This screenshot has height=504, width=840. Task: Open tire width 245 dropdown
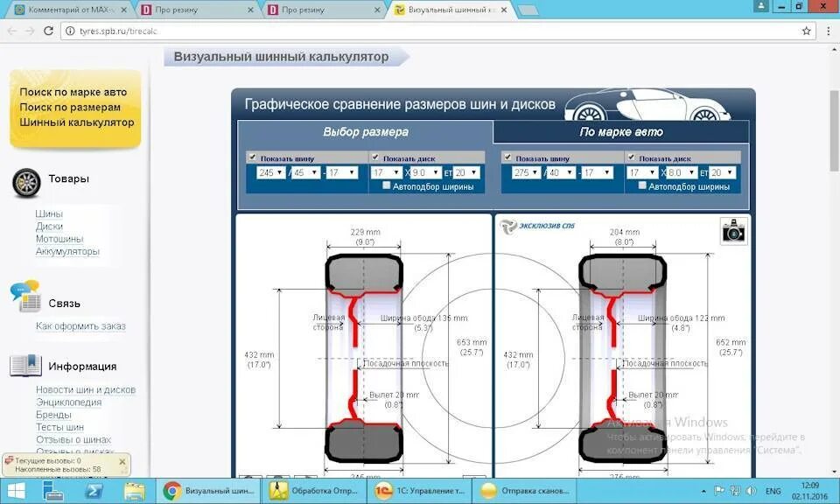270,172
